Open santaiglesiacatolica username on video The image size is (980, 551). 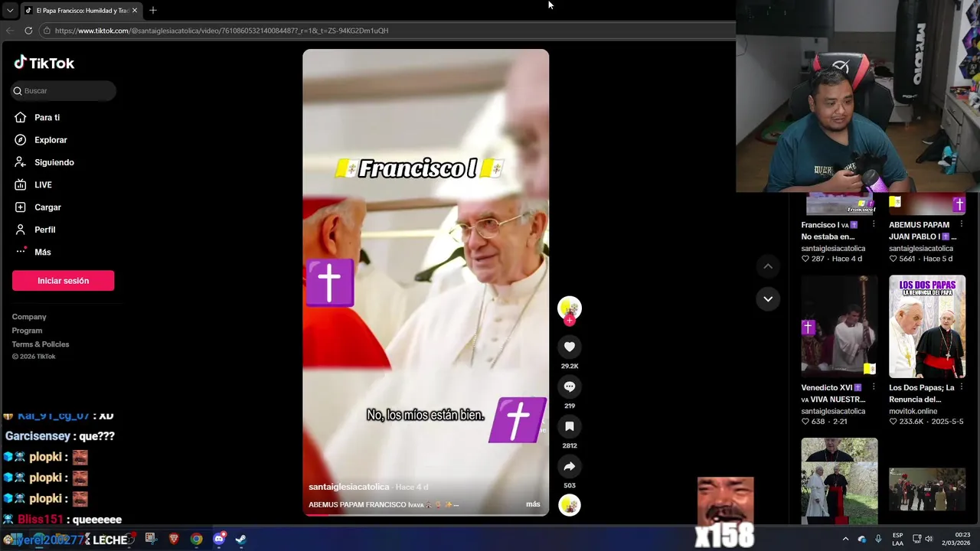click(x=348, y=487)
